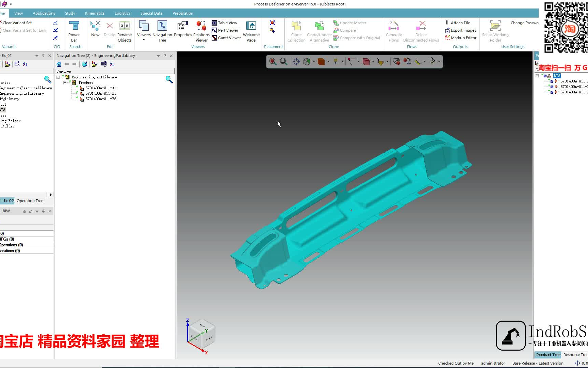Click the Gantt Viewer button
588x368 pixels.
click(x=226, y=38)
